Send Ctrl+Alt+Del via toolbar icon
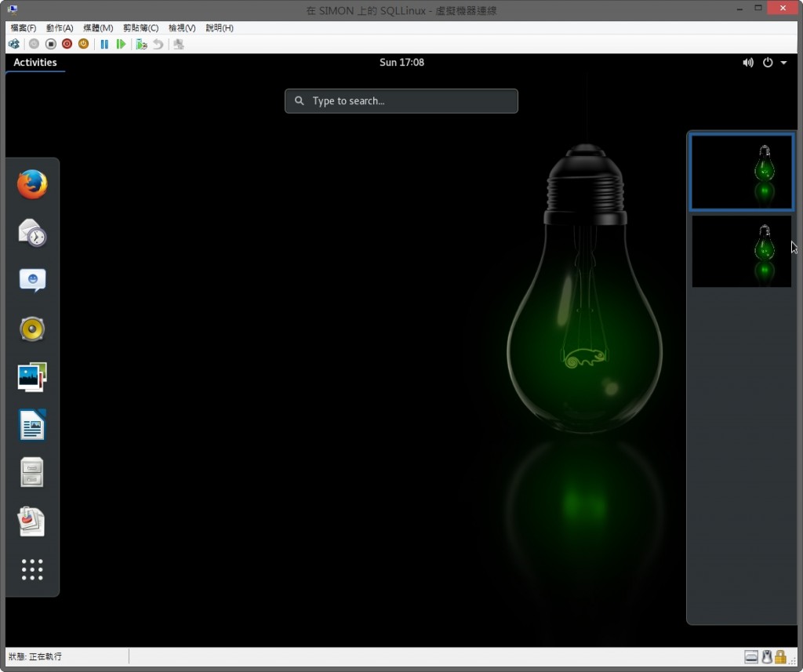This screenshot has height=672, width=803. (x=14, y=44)
